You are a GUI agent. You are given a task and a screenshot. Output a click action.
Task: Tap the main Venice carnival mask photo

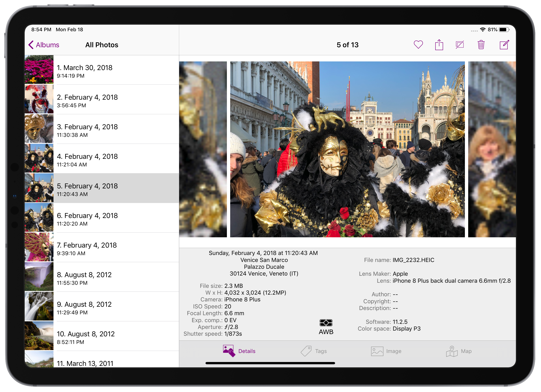[347, 149]
